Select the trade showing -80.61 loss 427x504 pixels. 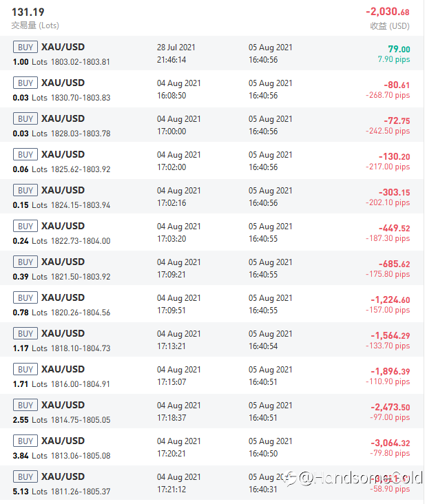(x=211, y=89)
